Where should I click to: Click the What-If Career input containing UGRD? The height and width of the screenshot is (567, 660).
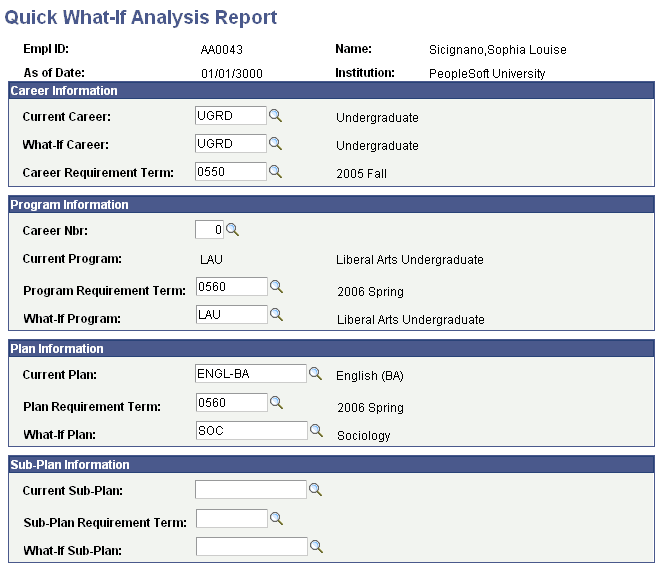tap(231, 144)
